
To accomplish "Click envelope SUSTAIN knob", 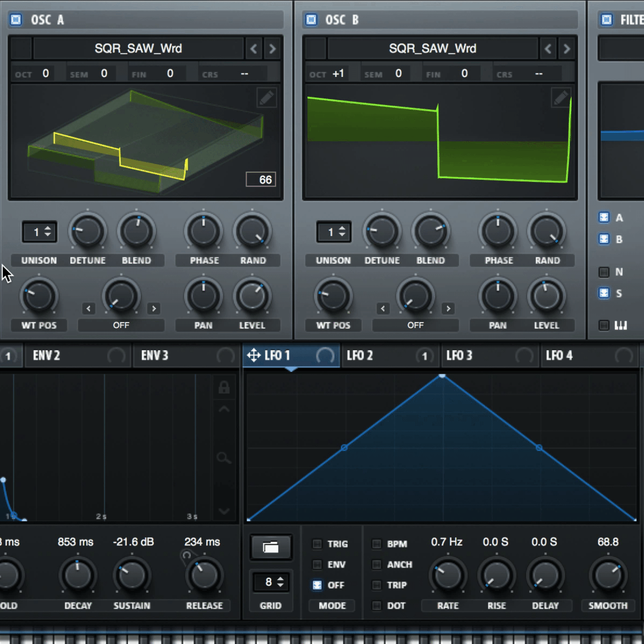I will 132,575.
